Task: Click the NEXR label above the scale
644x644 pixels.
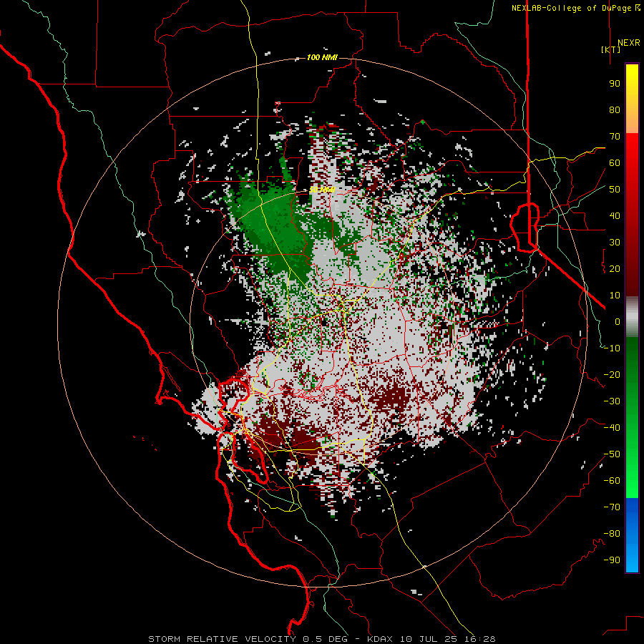Action: (628, 43)
